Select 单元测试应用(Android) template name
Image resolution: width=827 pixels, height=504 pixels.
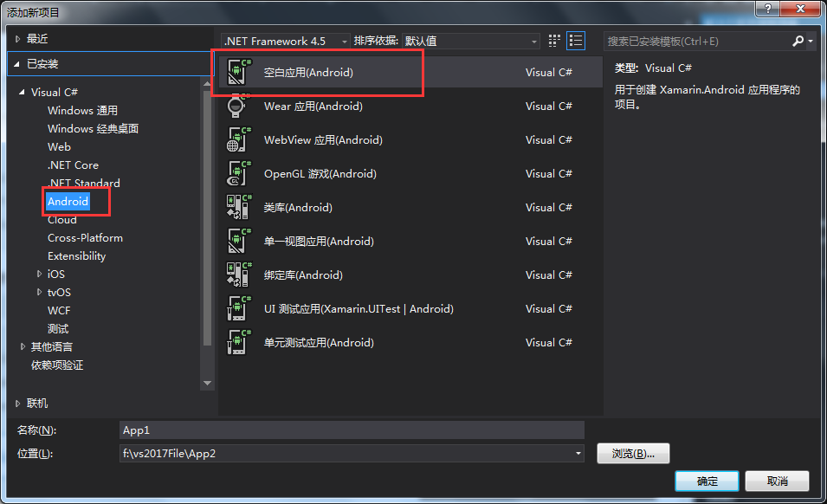click(x=319, y=342)
